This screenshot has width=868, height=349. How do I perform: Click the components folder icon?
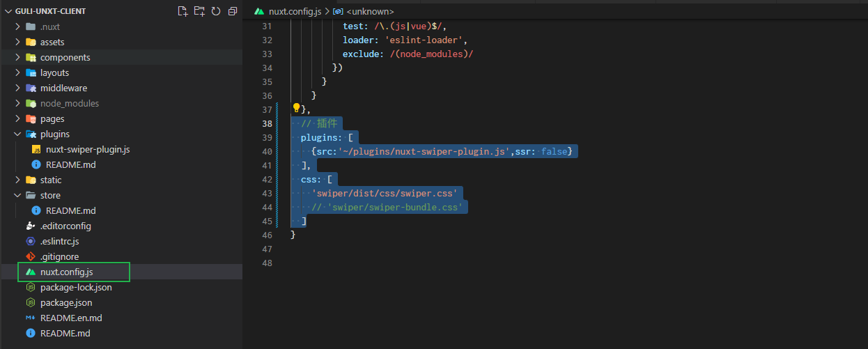click(31, 57)
